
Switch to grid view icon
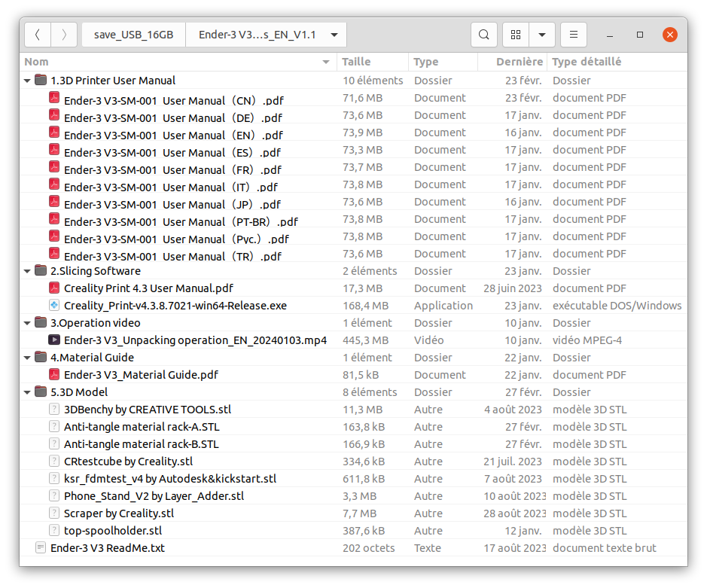click(x=516, y=35)
